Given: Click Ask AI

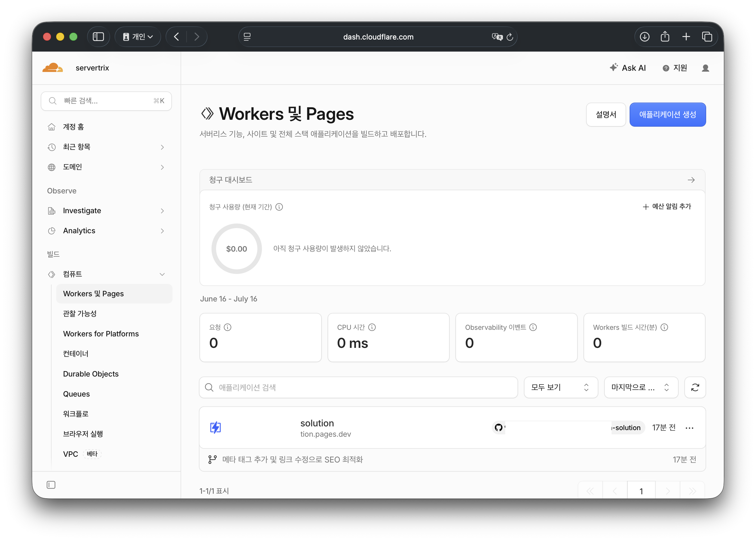Looking at the screenshot, I should 628,68.
